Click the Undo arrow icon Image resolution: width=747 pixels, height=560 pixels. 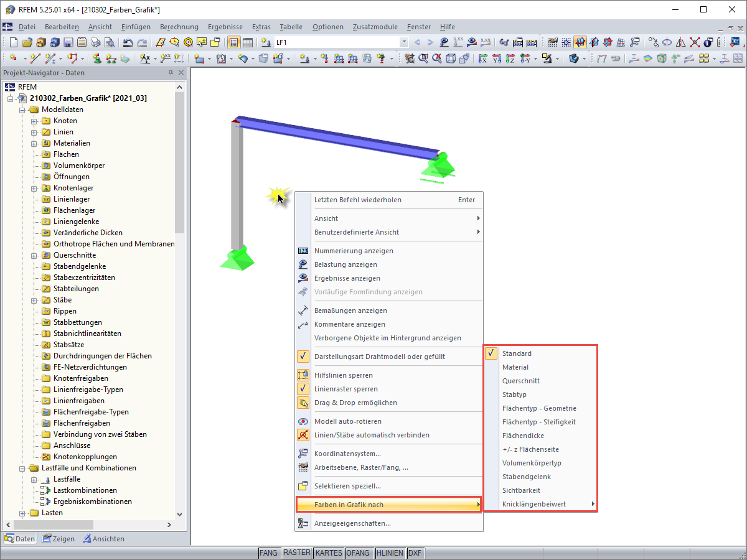(x=128, y=42)
